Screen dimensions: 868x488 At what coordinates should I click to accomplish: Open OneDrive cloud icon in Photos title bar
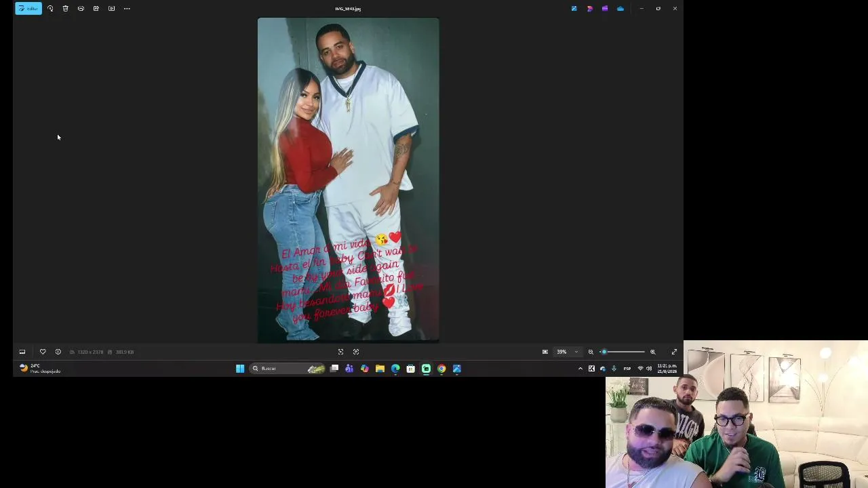(x=620, y=9)
